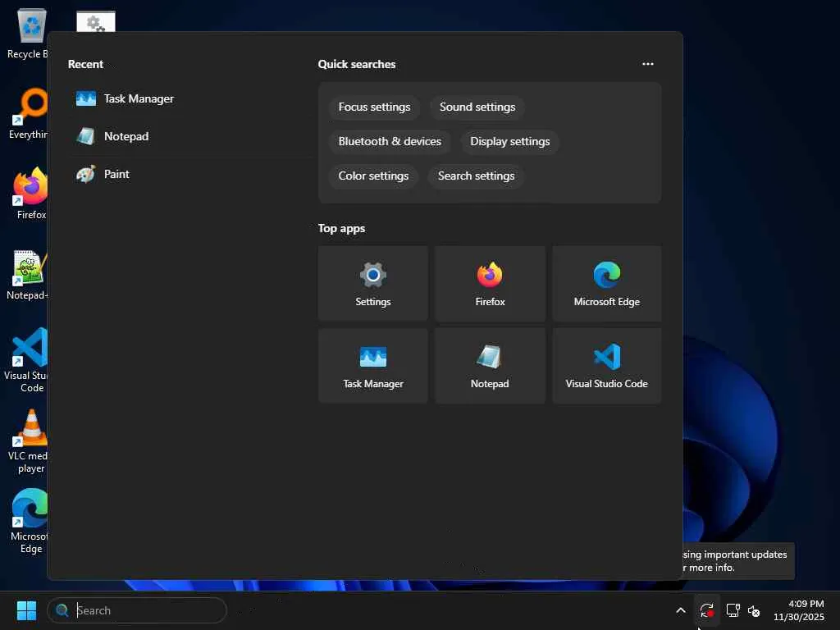840x630 pixels.
Task: Open the three-dots options menu
Action: (648, 64)
